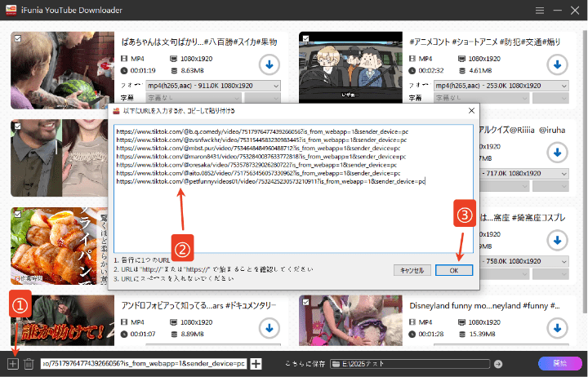
Task: Click the @aito.0852 URL line
Action: (x=258, y=173)
